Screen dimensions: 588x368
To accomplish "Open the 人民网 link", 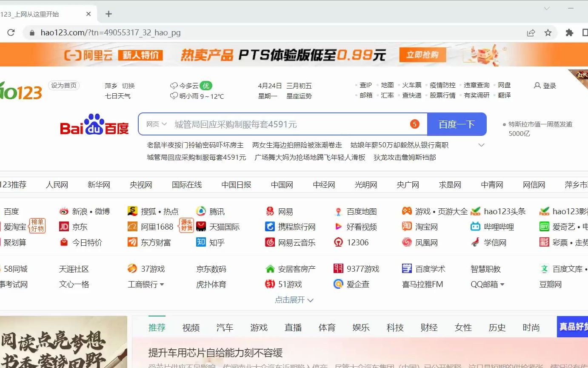I will (x=57, y=184).
